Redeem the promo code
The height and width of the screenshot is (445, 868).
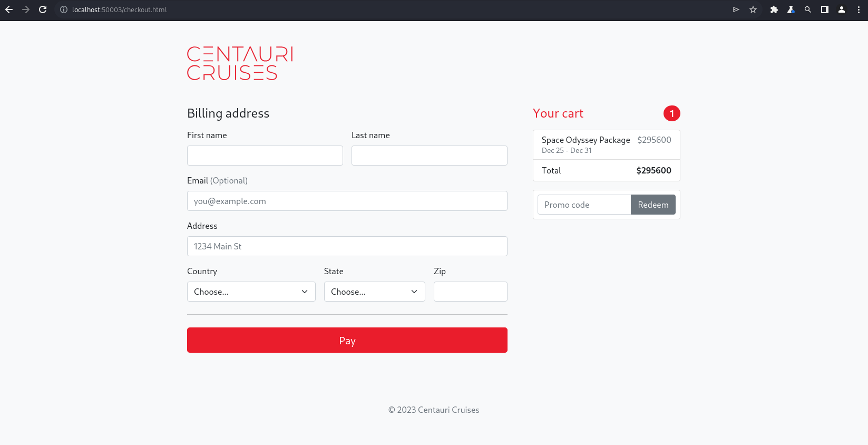(x=652, y=205)
